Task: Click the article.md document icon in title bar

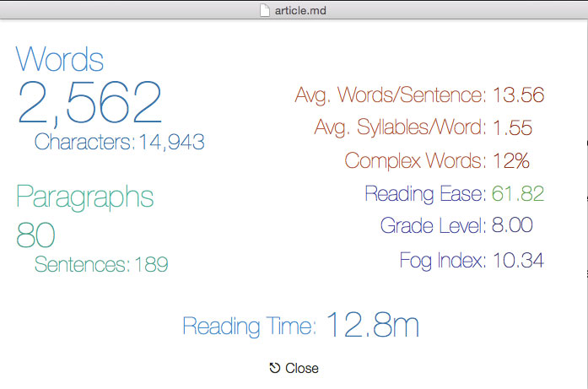Action: (265, 10)
